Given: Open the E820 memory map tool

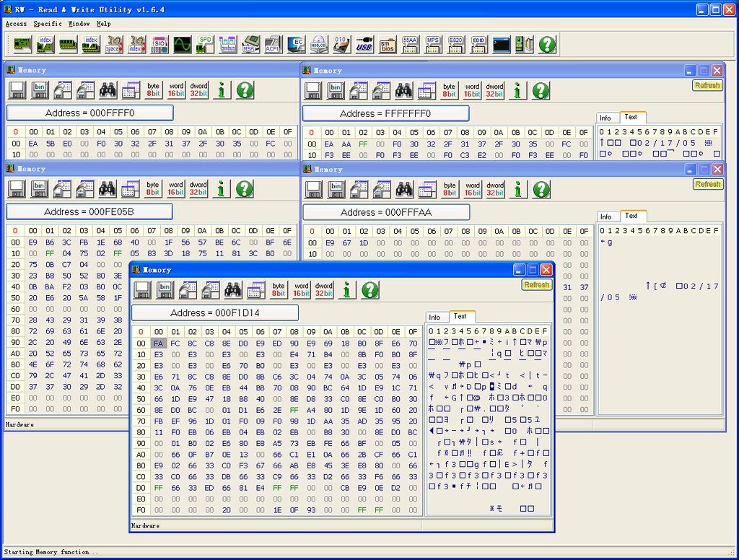Looking at the screenshot, I should (x=456, y=44).
